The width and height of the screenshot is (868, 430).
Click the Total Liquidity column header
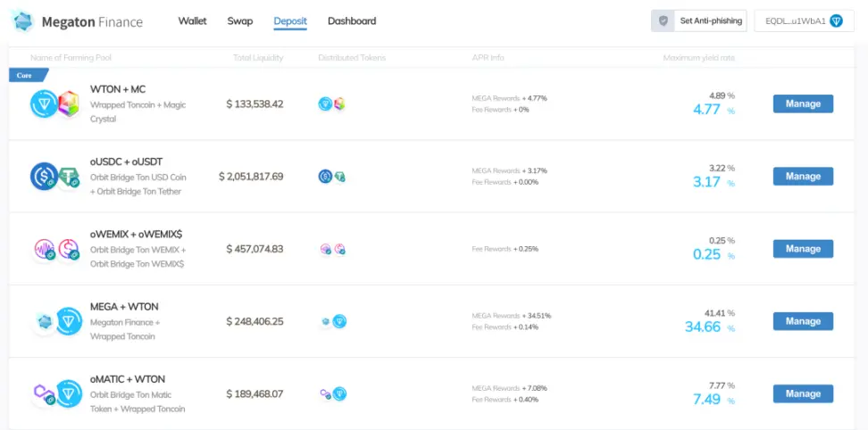pos(258,57)
